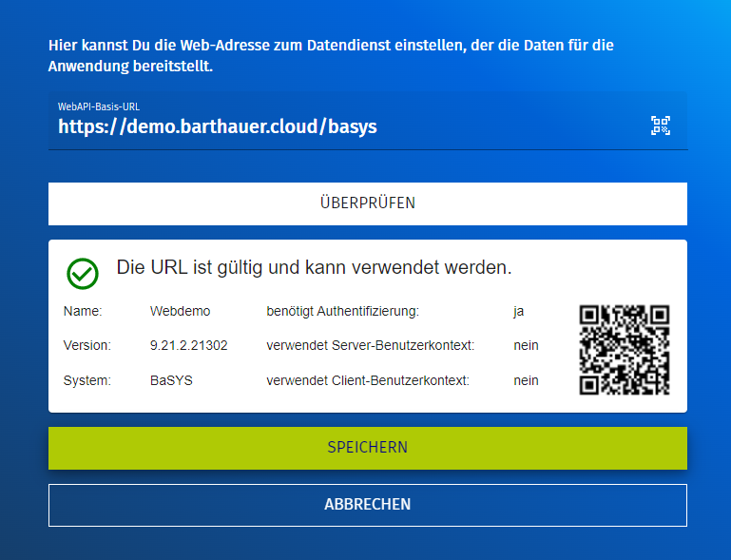
Task: Click the 'benötigt Authentifizierung' label
Action: (x=342, y=311)
